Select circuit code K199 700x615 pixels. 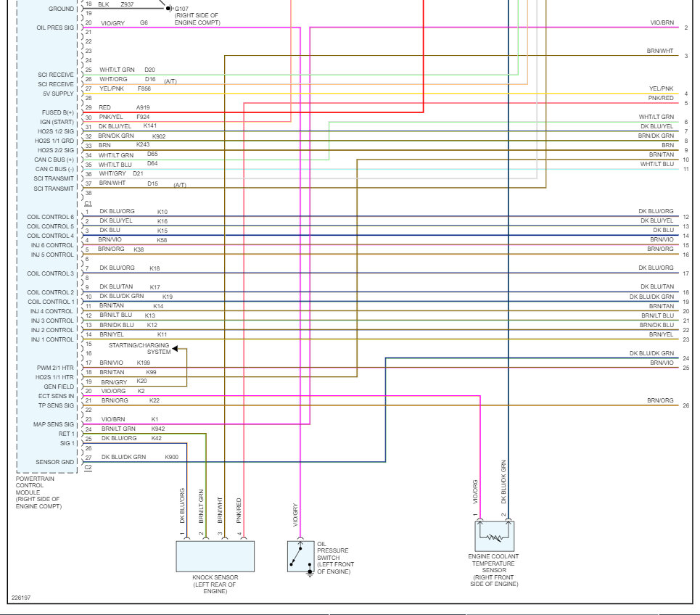144,363
